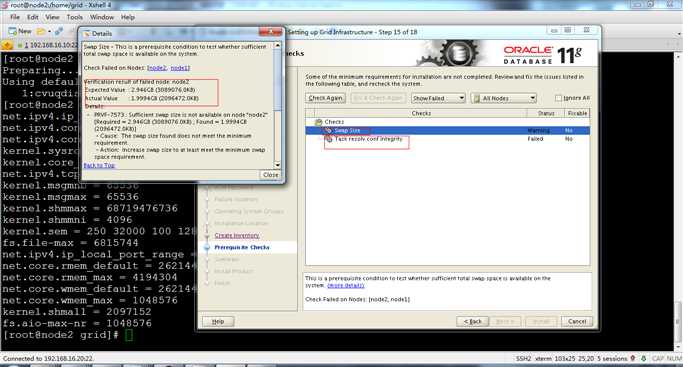Click the Warning status cell of Swap Size

(538, 130)
